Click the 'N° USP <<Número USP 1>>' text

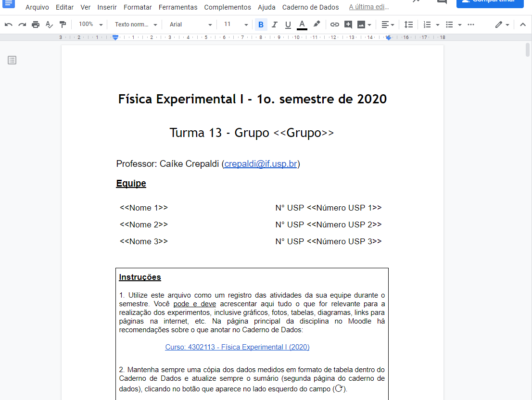click(329, 208)
